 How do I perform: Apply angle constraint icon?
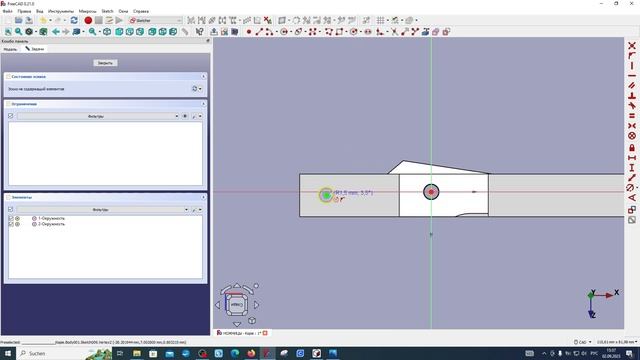pyautogui.click(x=632, y=198)
